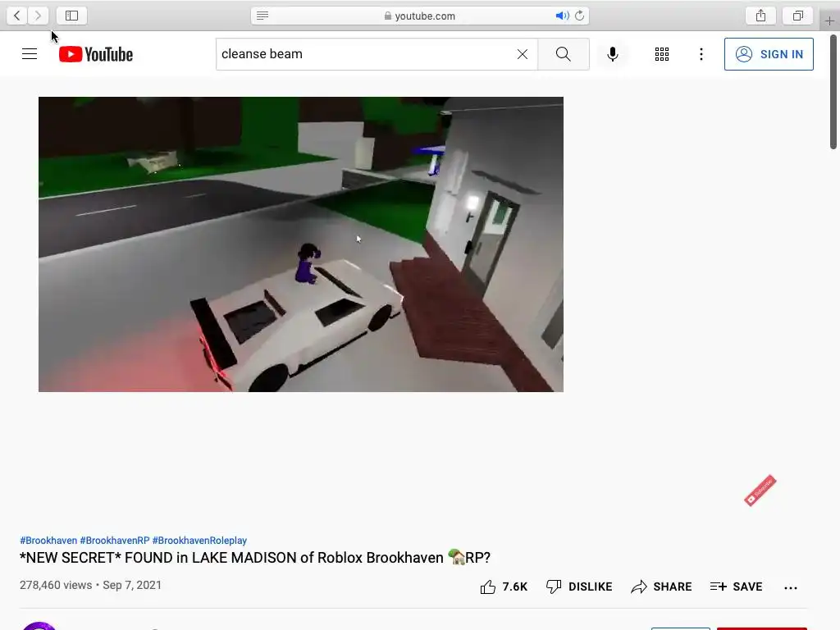Go forward with Safari's forward arrow
This screenshot has height=630, width=840.
[x=38, y=16]
